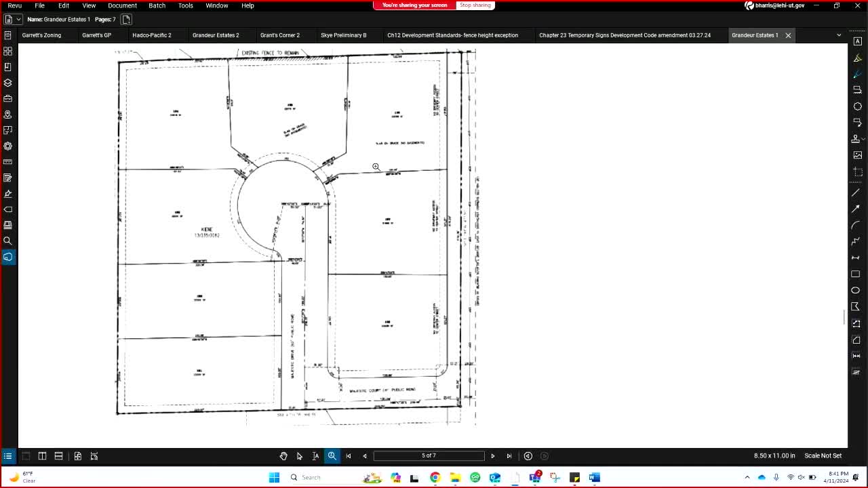Expand the document tabs overflow list
The height and width of the screenshot is (488, 868).
pos(839,35)
